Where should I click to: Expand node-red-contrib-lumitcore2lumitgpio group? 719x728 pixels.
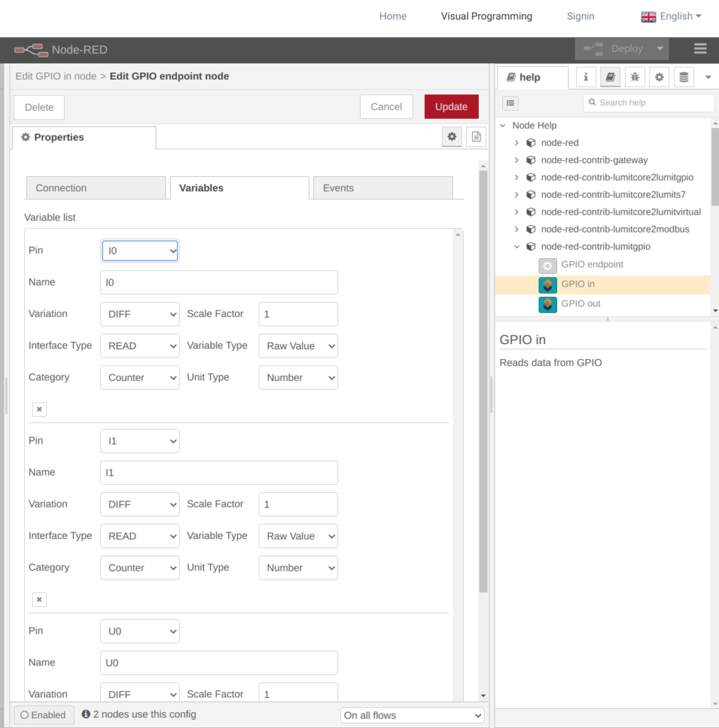[x=517, y=177]
